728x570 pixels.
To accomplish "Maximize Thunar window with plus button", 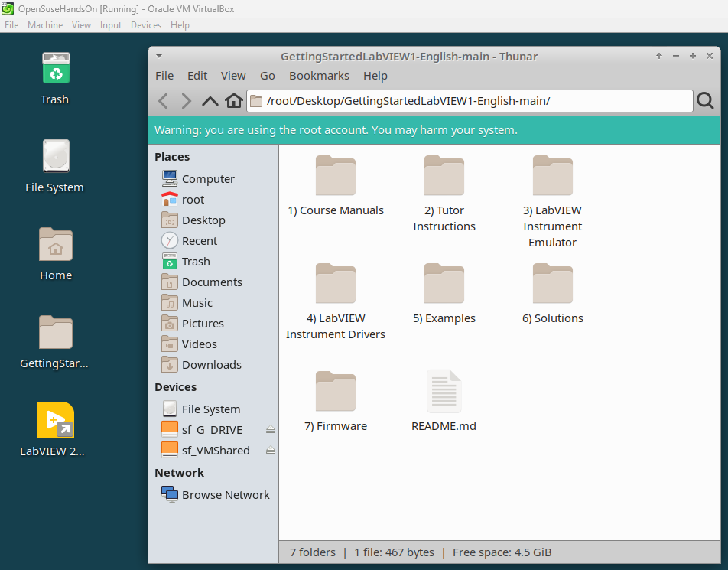I will tap(693, 56).
